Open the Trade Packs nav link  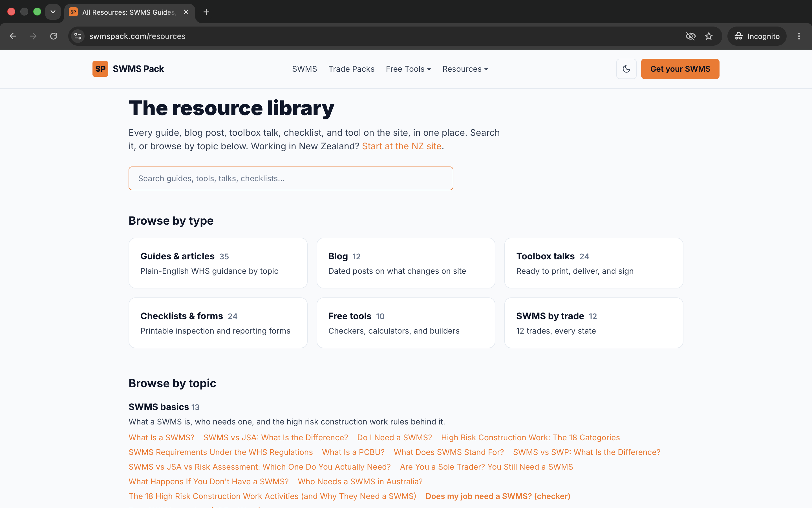tap(351, 69)
